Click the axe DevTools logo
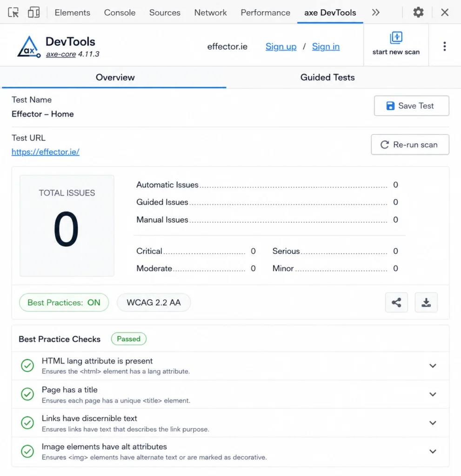Viewport: 461px width, 476px height. click(x=28, y=47)
